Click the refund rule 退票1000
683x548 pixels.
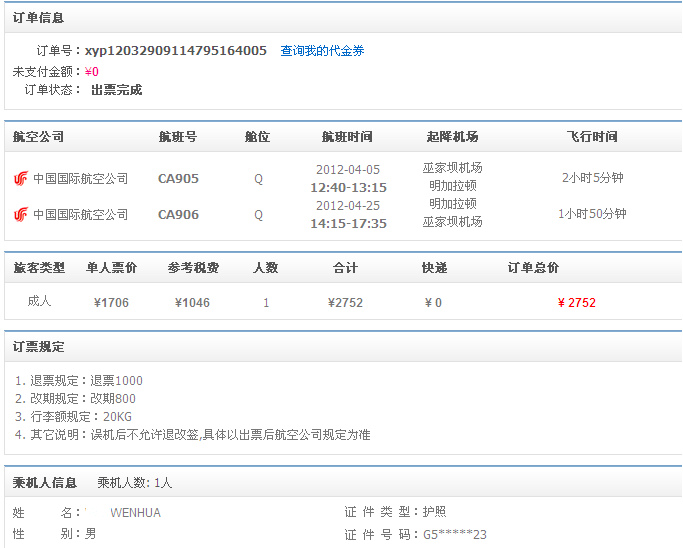point(116,381)
